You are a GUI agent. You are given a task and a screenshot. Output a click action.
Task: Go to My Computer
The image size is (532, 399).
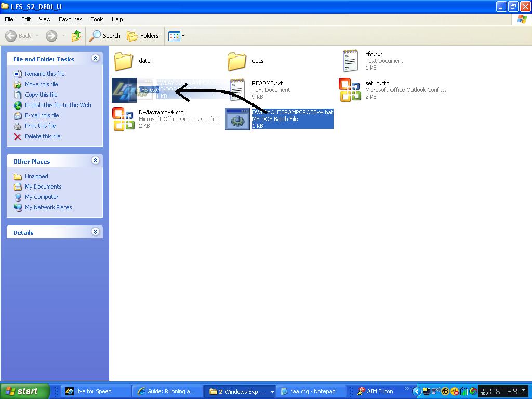point(42,197)
